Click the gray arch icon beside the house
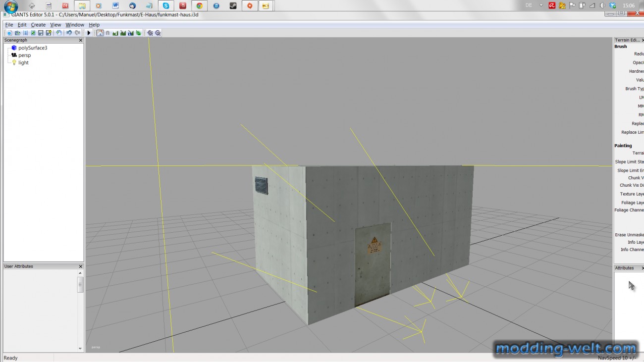The image size is (644, 362). [107, 33]
